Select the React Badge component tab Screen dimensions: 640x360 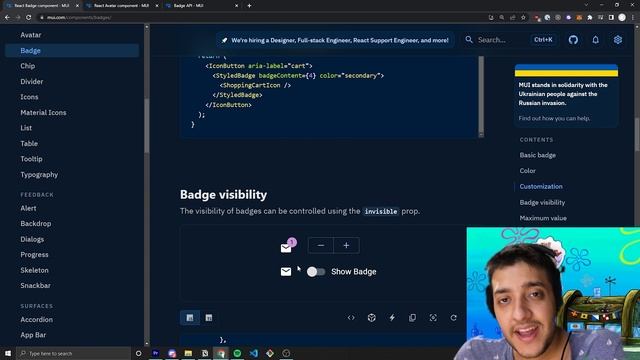(x=41, y=6)
